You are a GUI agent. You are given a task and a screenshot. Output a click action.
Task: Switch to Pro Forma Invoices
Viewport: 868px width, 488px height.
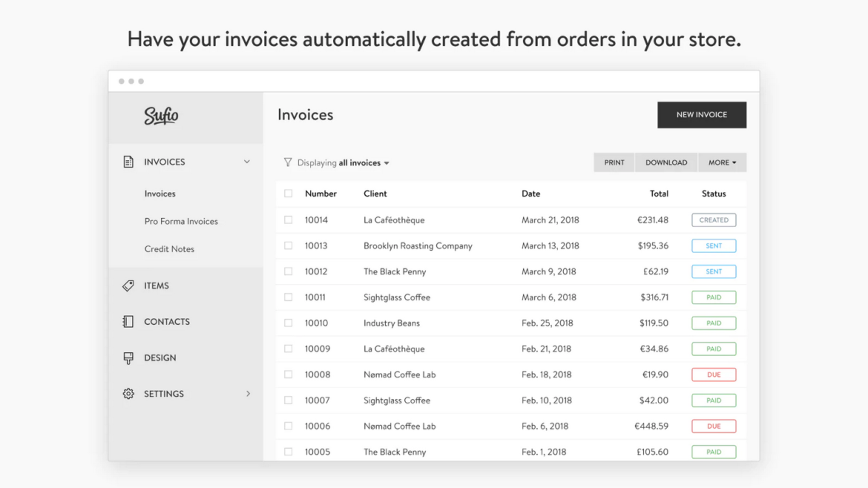(x=181, y=221)
